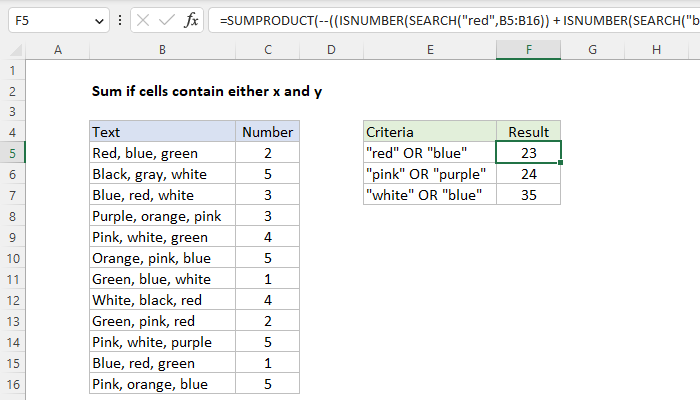Click number cell in 'Green, blue, white' row
This screenshot has height=400, width=700.
(x=267, y=279)
